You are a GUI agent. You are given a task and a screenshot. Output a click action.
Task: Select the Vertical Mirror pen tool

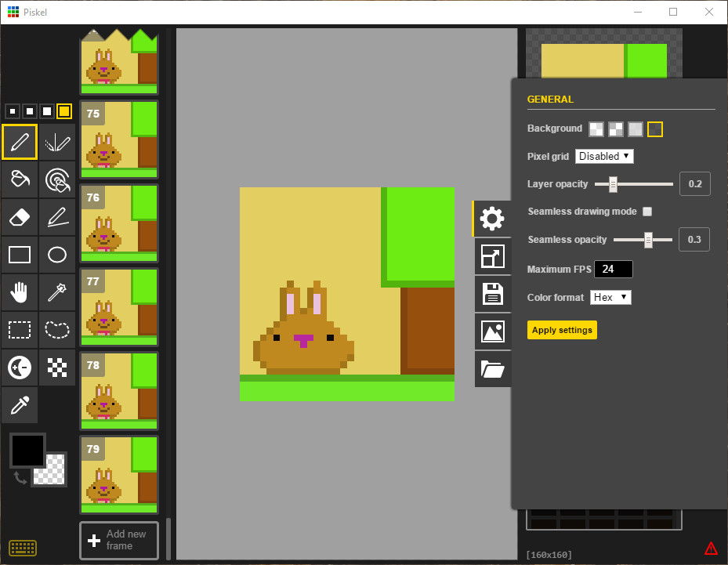(57, 142)
